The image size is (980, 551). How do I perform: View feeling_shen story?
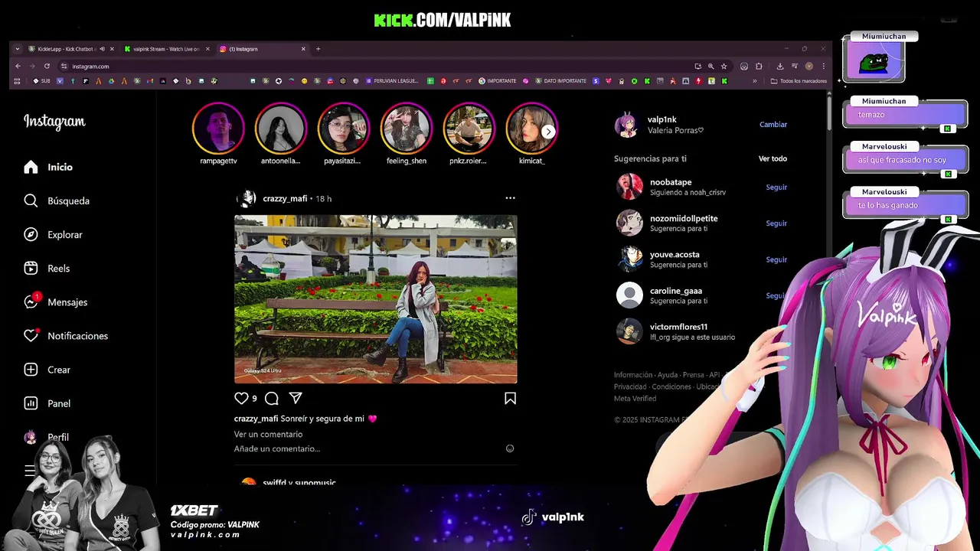tap(407, 129)
